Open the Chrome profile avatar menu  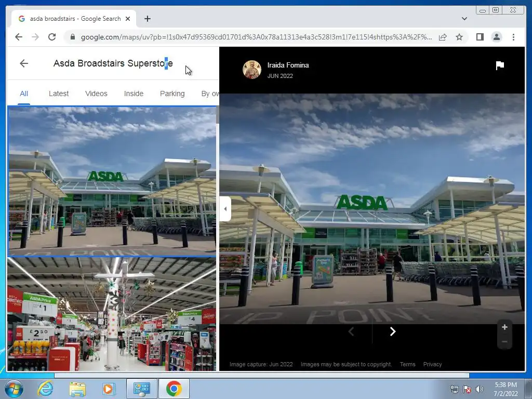click(497, 37)
